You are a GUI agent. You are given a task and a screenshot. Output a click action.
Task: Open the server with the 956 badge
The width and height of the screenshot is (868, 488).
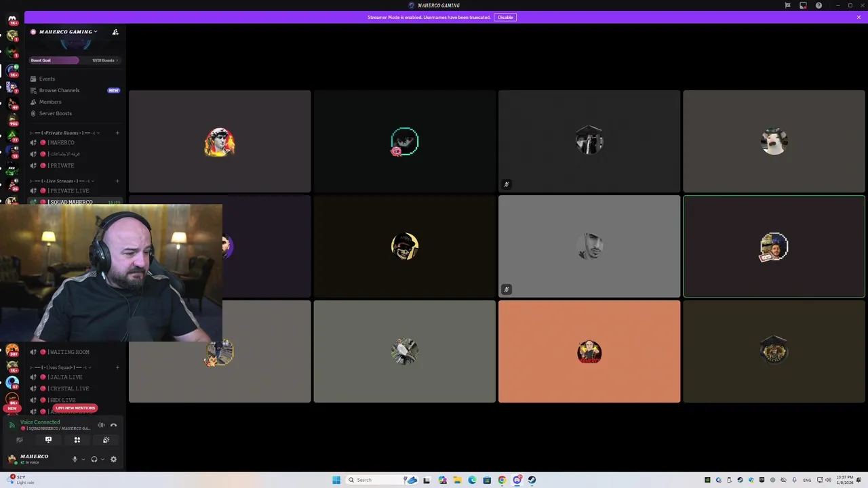(12, 121)
